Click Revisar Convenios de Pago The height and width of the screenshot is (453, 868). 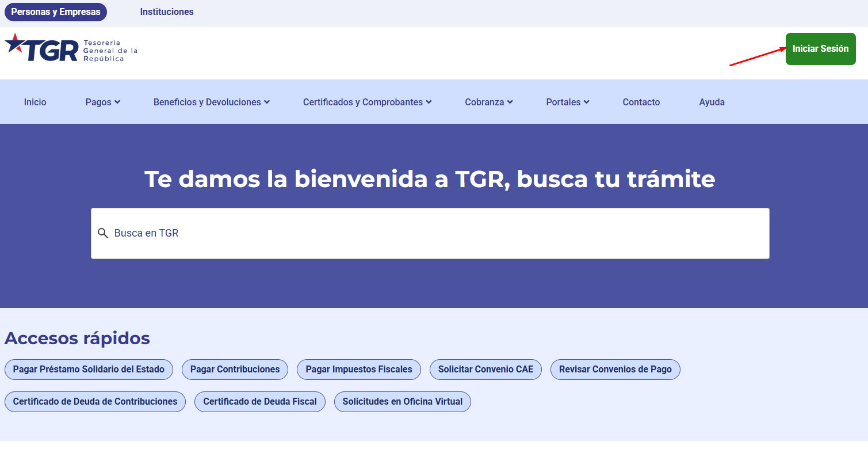pyautogui.click(x=615, y=370)
